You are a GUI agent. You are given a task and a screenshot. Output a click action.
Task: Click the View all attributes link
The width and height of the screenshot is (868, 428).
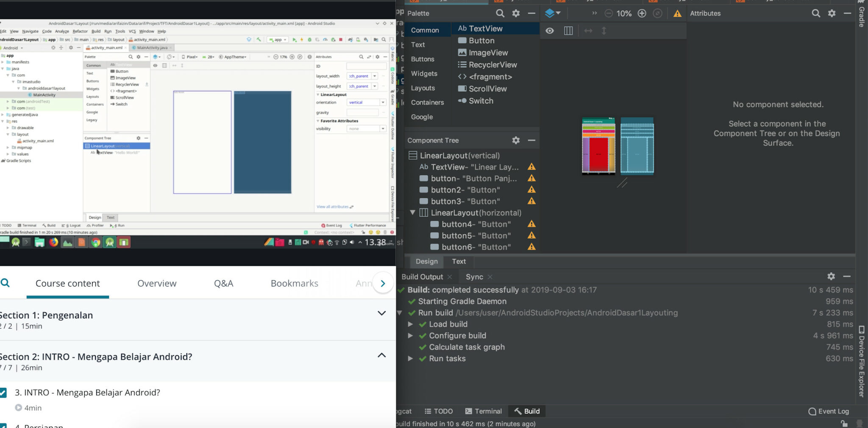point(334,206)
